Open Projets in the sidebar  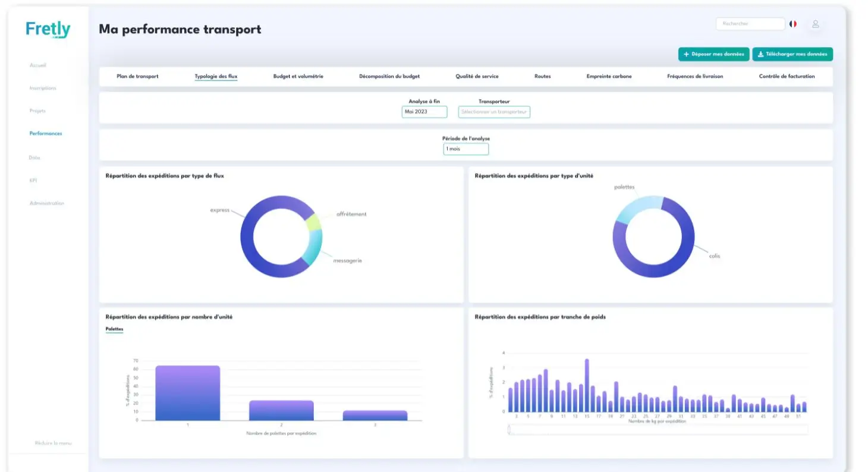click(x=37, y=111)
